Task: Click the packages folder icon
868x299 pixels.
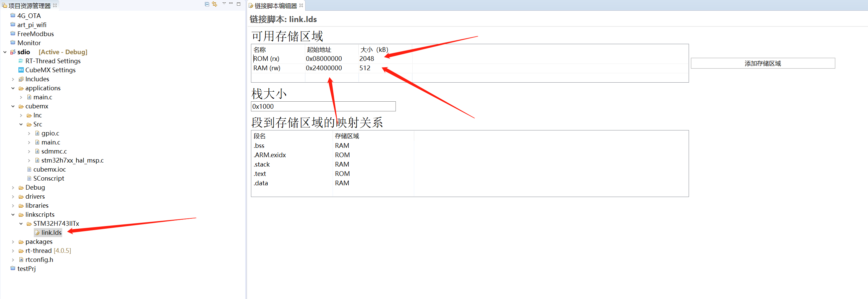Action: (x=21, y=242)
